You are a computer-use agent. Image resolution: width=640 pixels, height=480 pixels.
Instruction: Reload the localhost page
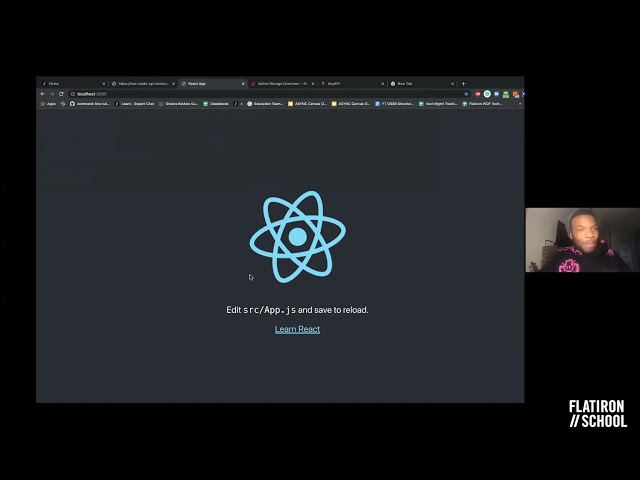click(61, 94)
